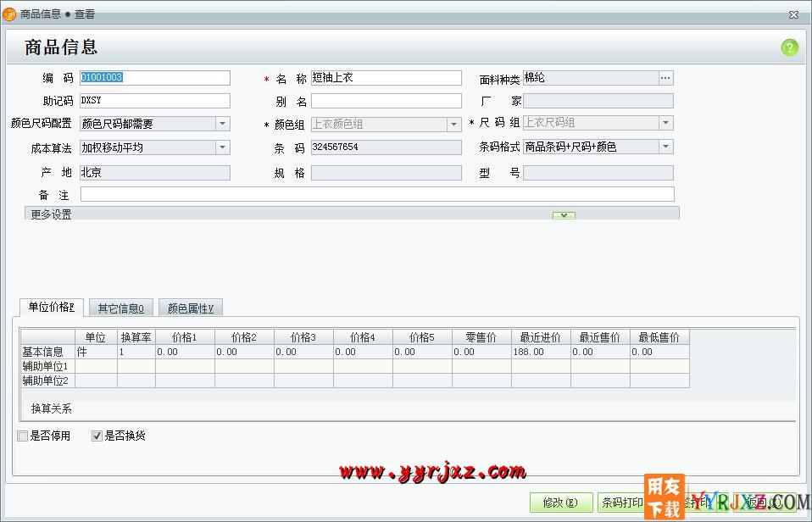Open the 颜色尺码配置 dropdown

pos(222,123)
